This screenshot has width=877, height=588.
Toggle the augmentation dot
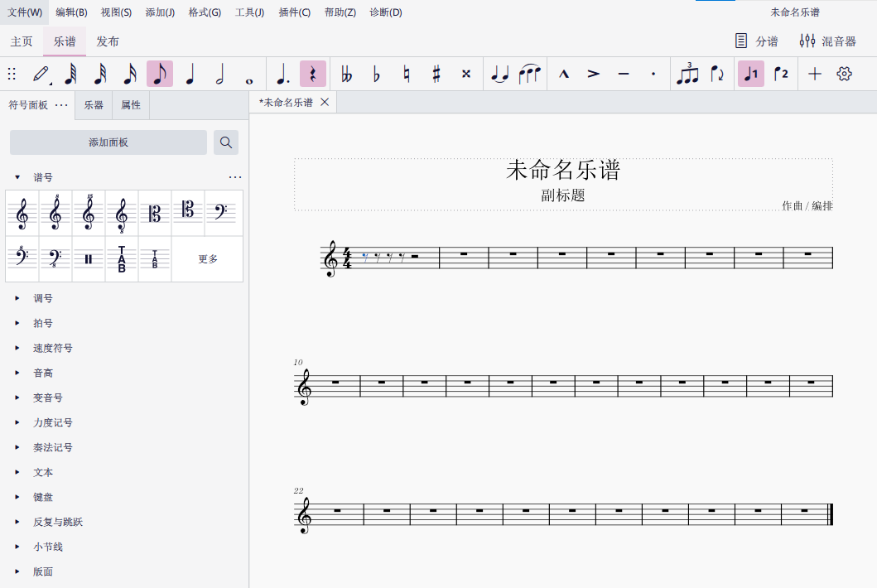point(281,73)
